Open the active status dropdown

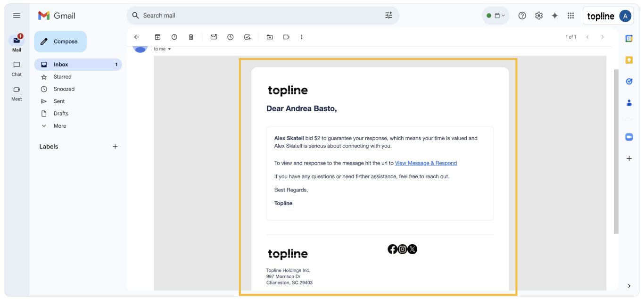coord(495,16)
